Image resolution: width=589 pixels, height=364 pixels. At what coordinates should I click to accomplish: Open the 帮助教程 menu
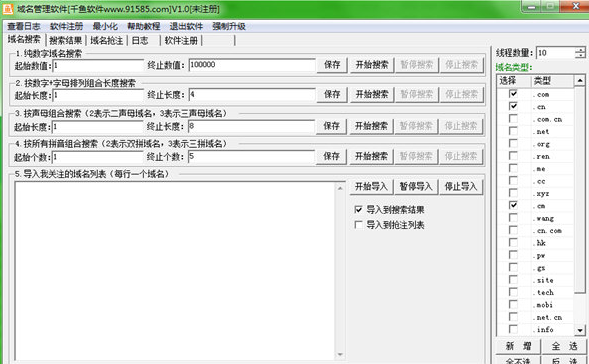(144, 26)
